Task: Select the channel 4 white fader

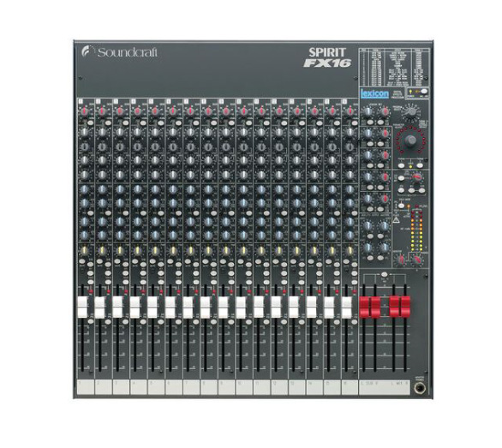Action: (135, 308)
